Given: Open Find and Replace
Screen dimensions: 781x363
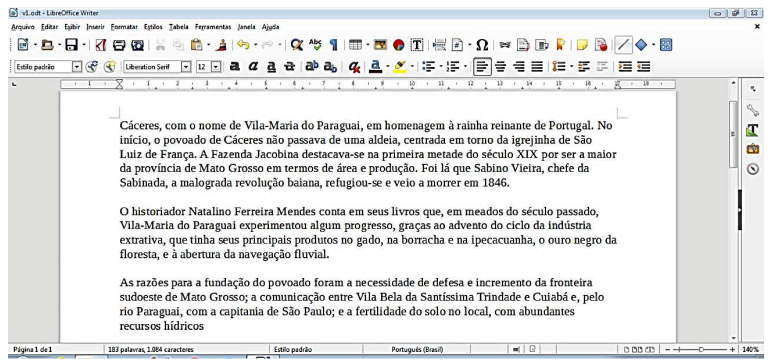Looking at the screenshot, I should pyautogui.click(x=297, y=45).
